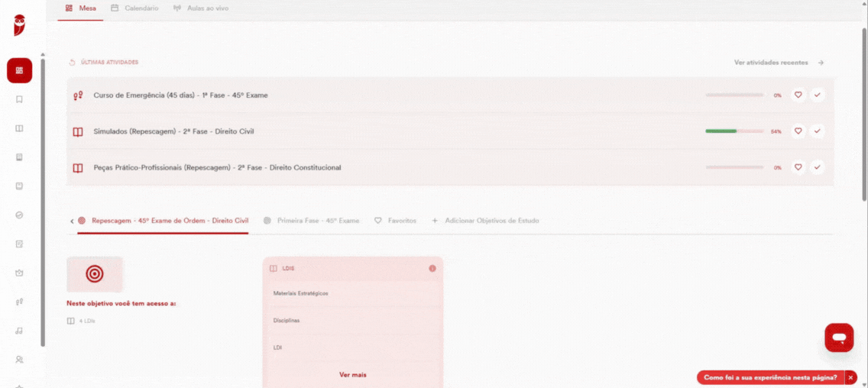Viewport: 868px width, 388px height.
Task: Click the book icon beside Simulados (Repescagem)
Action: coord(78,131)
